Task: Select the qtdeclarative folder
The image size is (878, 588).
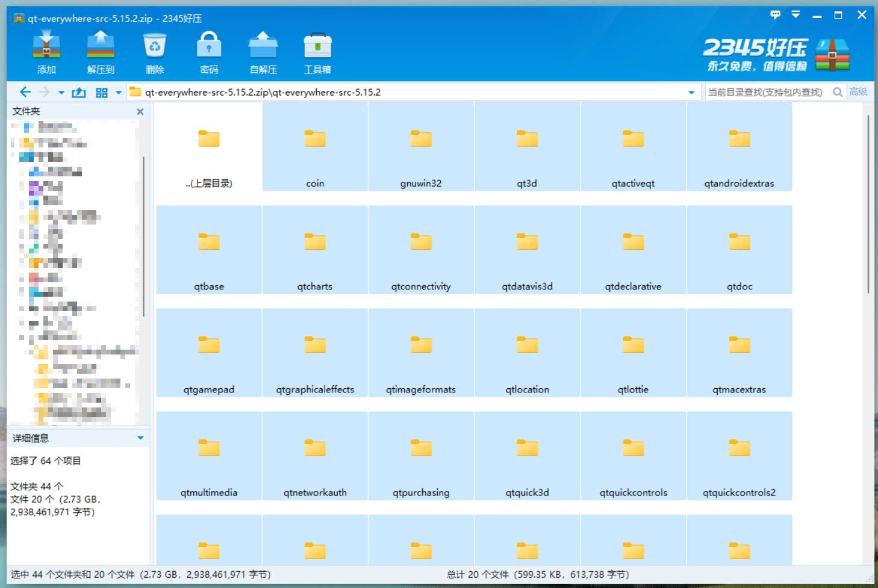Action: pyautogui.click(x=633, y=250)
